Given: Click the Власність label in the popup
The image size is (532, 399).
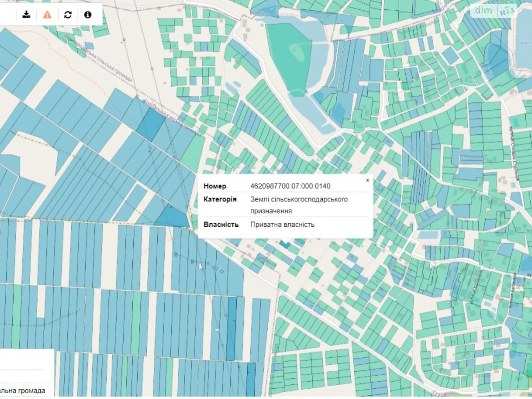Looking at the screenshot, I should tap(221, 224).
